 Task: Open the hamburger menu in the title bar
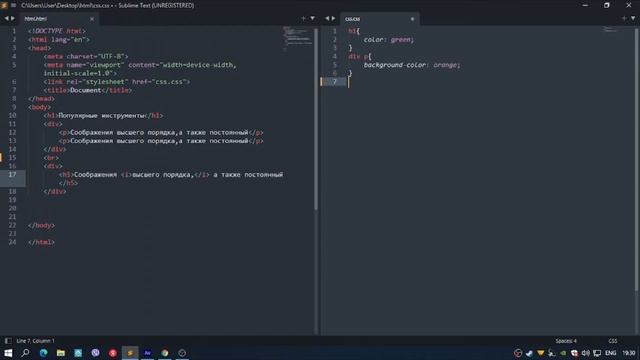click(x=14, y=5)
